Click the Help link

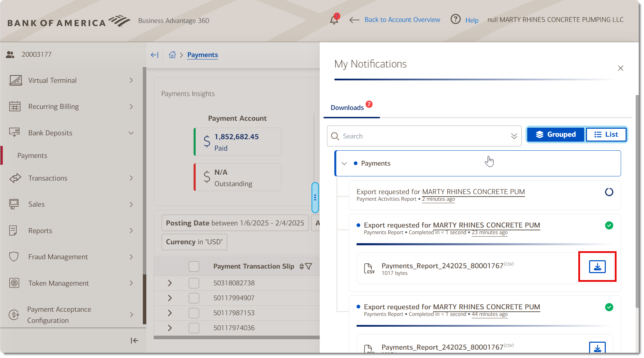click(x=472, y=20)
